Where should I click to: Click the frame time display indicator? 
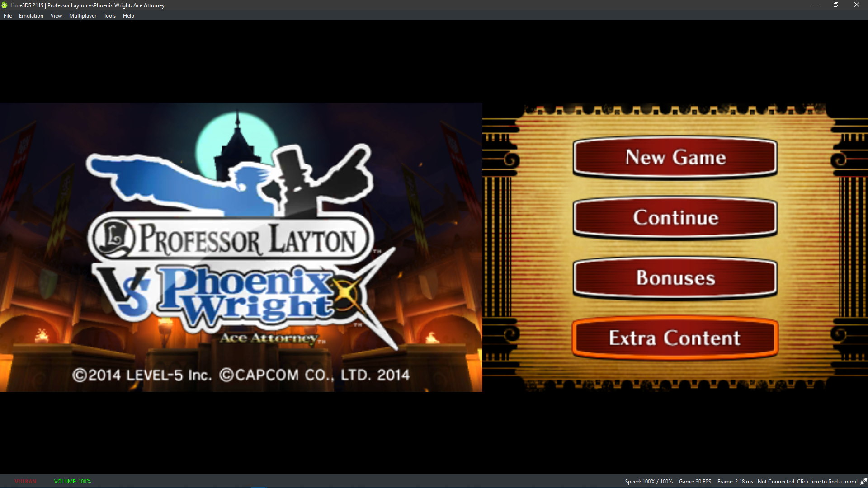(x=735, y=481)
